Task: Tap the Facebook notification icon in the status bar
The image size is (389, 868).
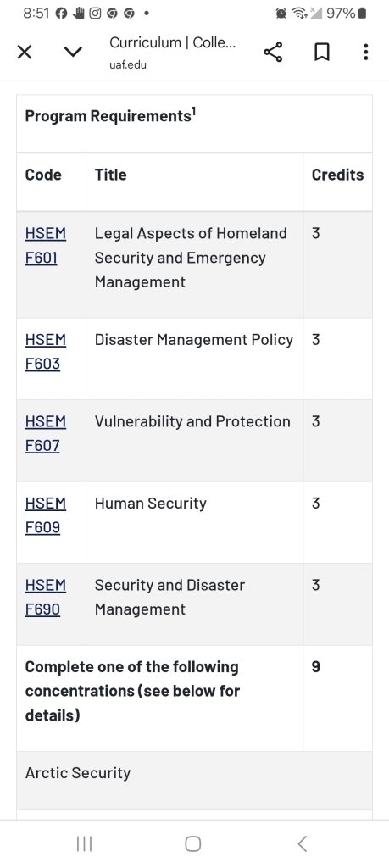Action: (x=61, y=14)
